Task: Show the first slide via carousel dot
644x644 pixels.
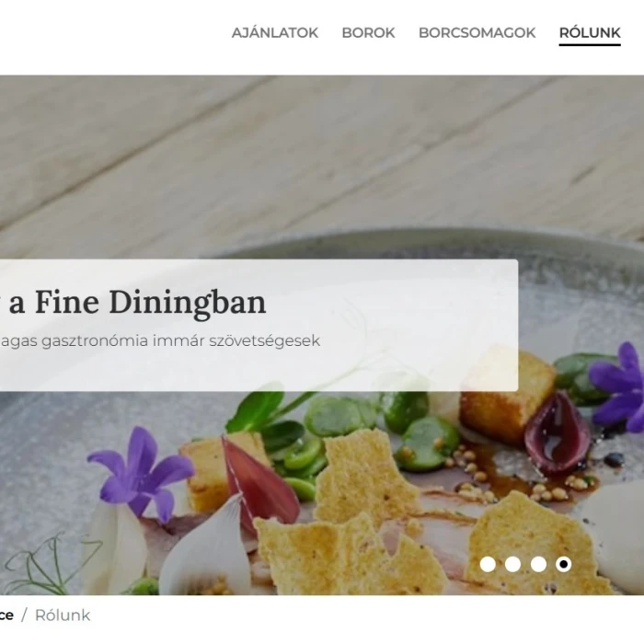Action: 488,564
